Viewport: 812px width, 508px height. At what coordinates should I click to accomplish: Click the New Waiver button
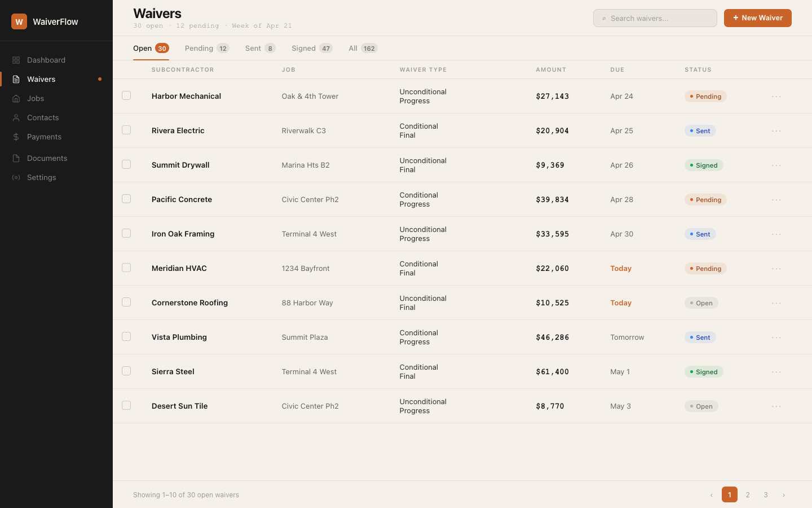pyautogui.click(x=758, y=18)
